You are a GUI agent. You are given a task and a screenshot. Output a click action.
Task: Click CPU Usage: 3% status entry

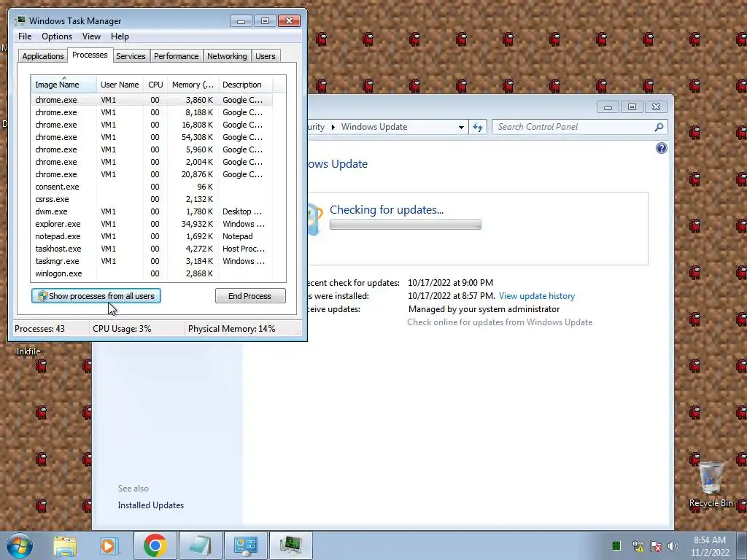(x=122, y=329)
